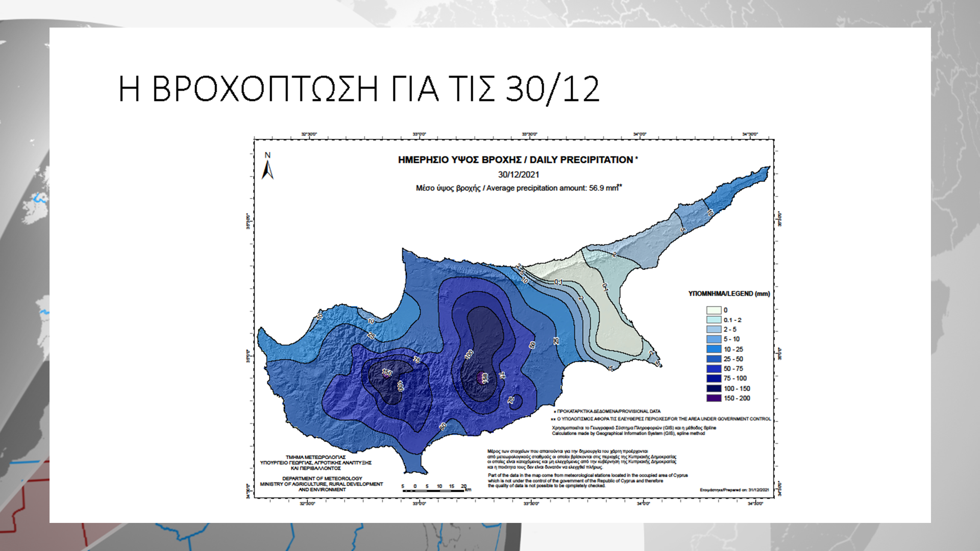The width and height of the screenshot is (980, 551).
Task: Select the 75 - 100 legend swatch
Action: [713, 379]
